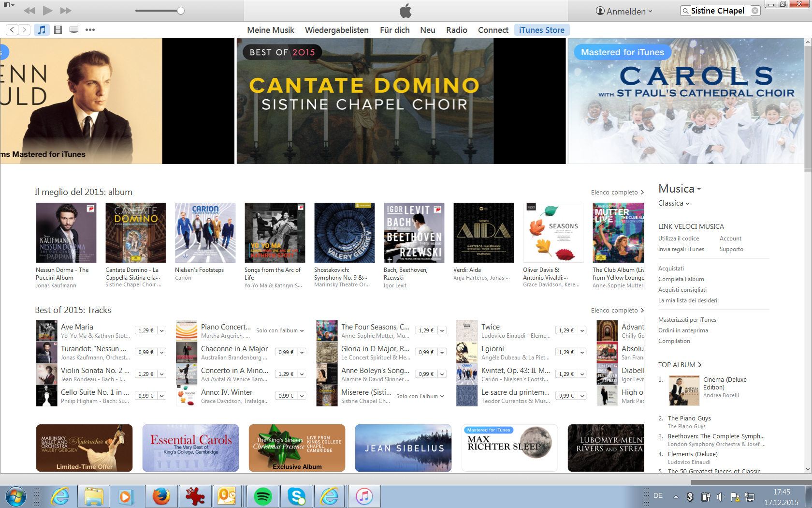Buy Ave Maria for 1,29 €
The image size is (812, 508).
pos(145,330)
